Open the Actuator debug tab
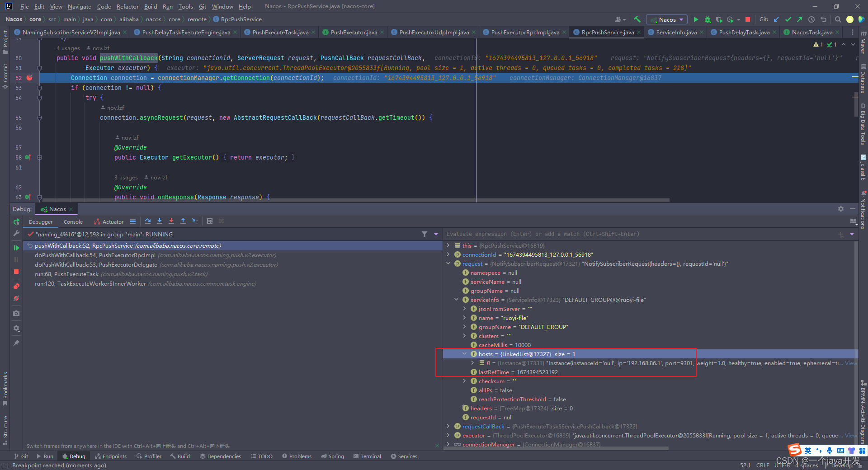The image size is (868, 470). [x=109, y=222]
